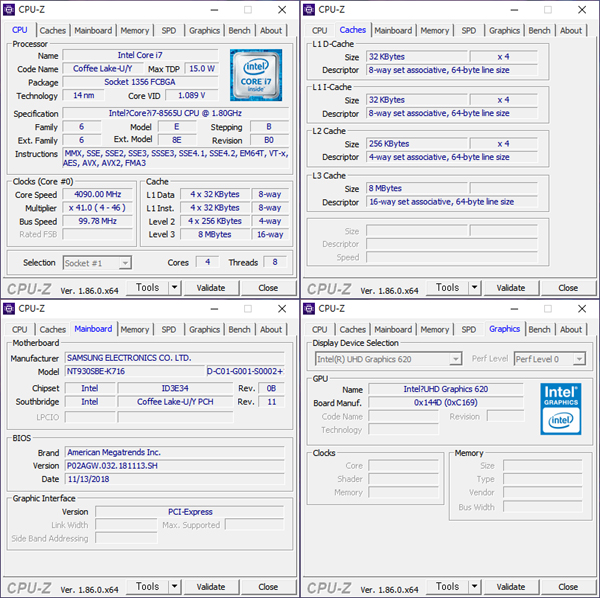Click the Intel Core i7 name field

140,55
